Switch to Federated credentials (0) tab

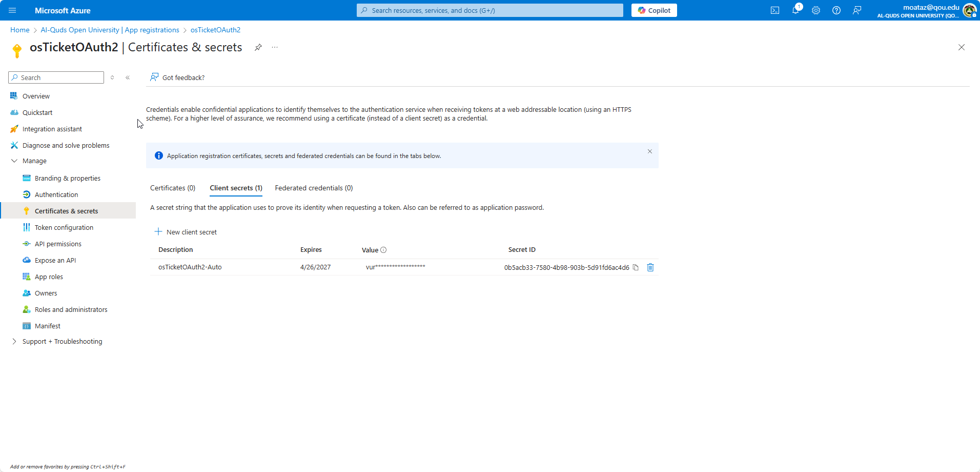(x=314, y=188)
